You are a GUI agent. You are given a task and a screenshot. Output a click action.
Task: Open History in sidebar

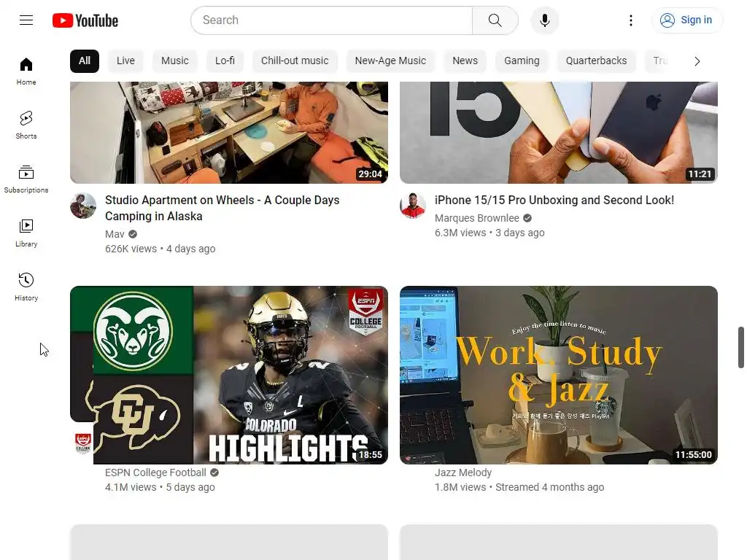pos(26,287)
